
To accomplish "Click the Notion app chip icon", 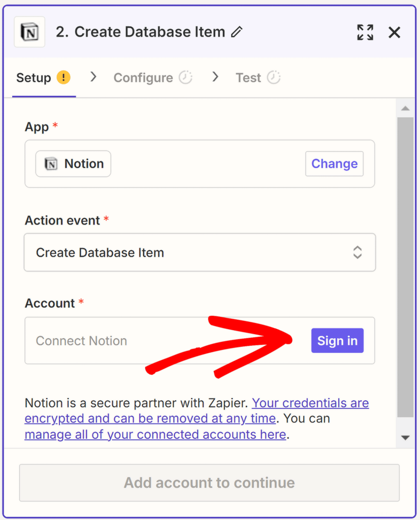I will pos(51,164).
